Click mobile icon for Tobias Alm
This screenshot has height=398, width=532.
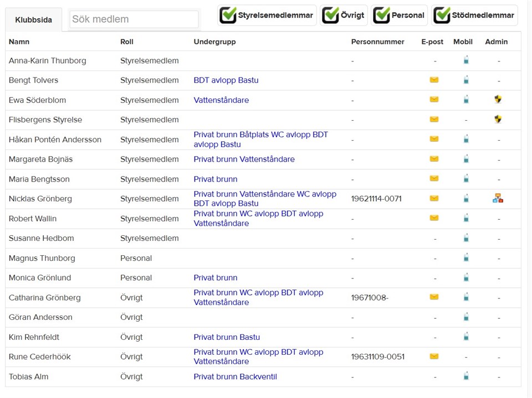pos(466,376)
